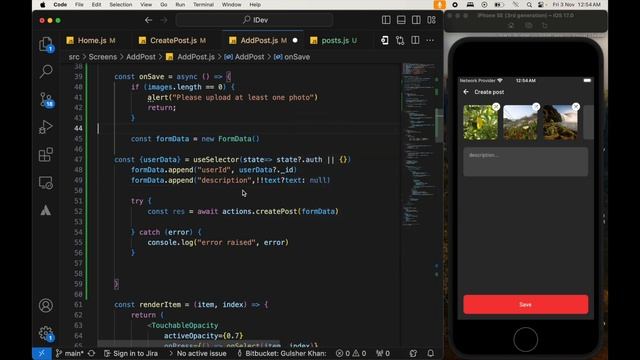This screenshot has width=640, height=360.
Task: Click the AddPost folder breadcrumb
Action: click(141, 57)
